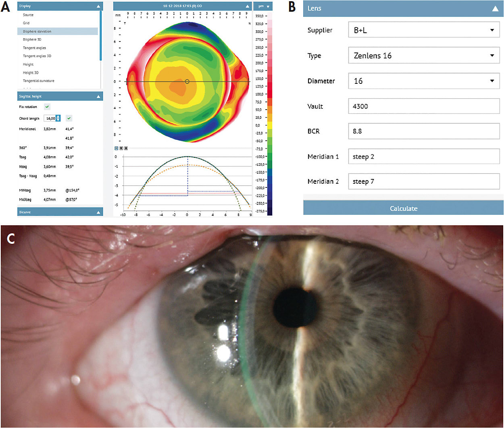This screenshot has width=504, height=428.
Task: Collapse the Lens panel
Action: [x=495, y=8]
